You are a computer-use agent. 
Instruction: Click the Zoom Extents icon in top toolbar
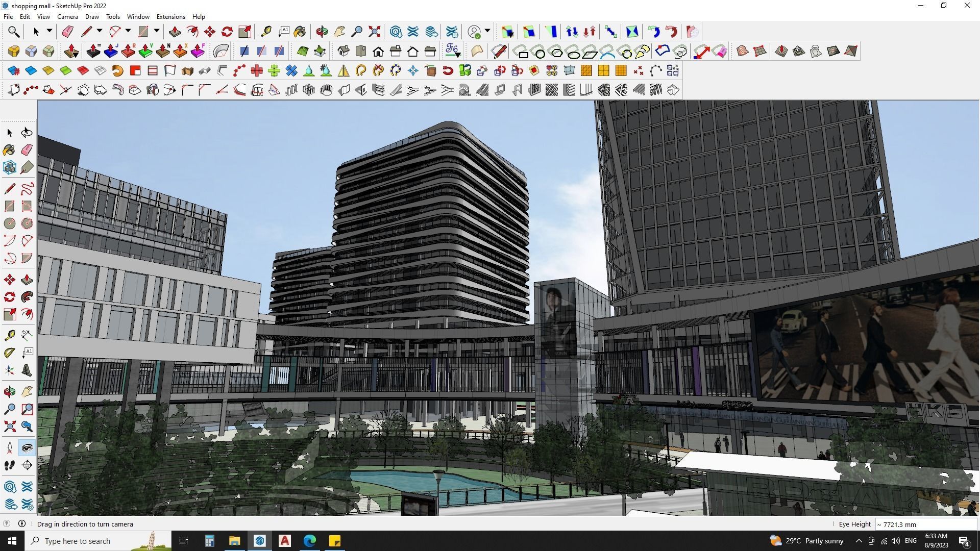pos(375,32)
